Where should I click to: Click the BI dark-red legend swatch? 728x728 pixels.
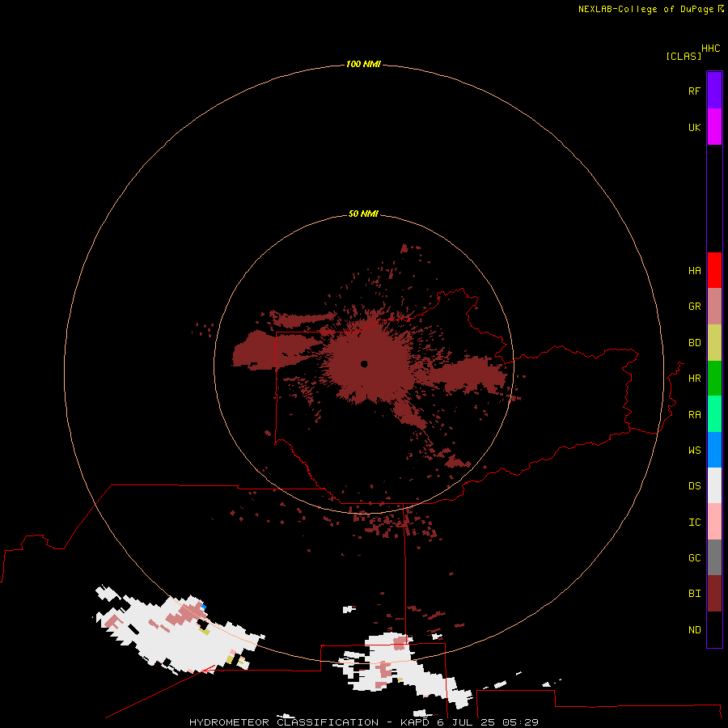pos(714,594)
